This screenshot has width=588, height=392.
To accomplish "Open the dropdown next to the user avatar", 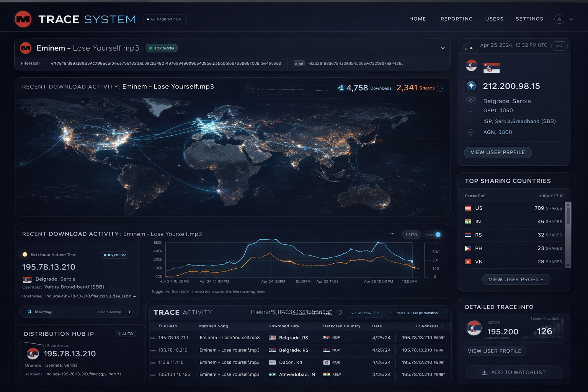I will pos(571,19).
